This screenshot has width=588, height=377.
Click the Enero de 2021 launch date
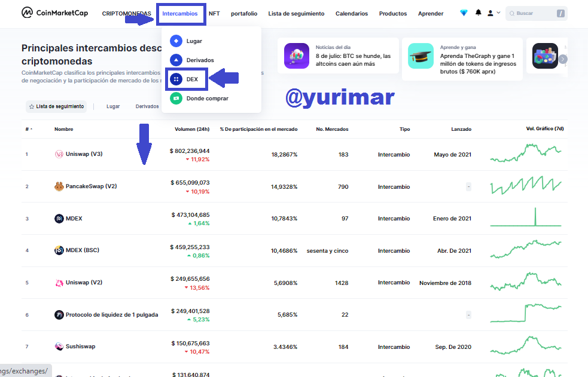coord(452,218)
